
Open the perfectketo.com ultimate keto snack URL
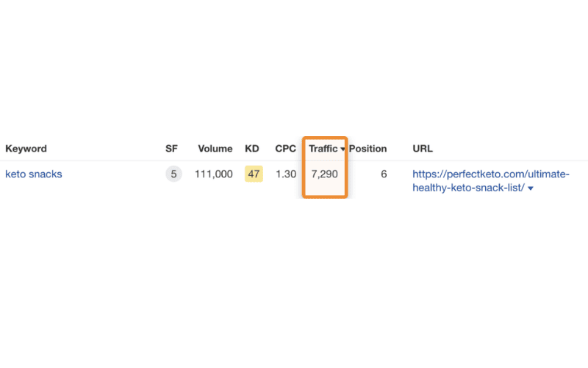point(490,180)
